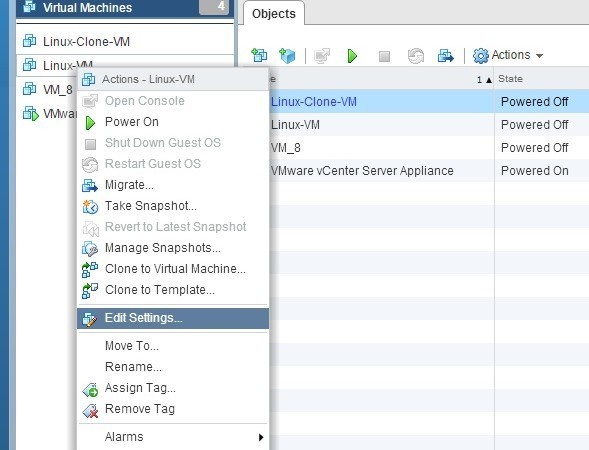Click the Take Snapshot menu icon
Viewport: 589px width, 450px height.
pos(90,207)
